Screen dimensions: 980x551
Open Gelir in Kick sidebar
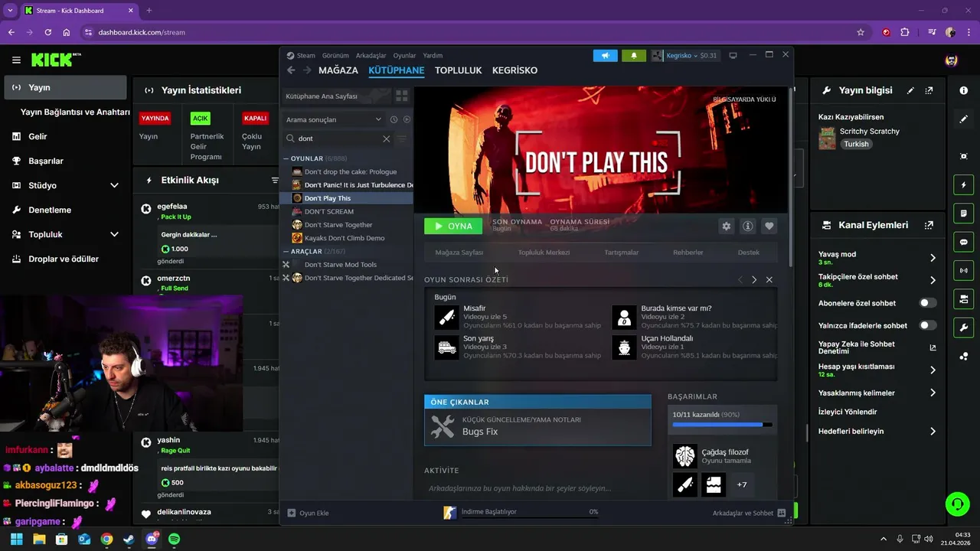point(38,136)
